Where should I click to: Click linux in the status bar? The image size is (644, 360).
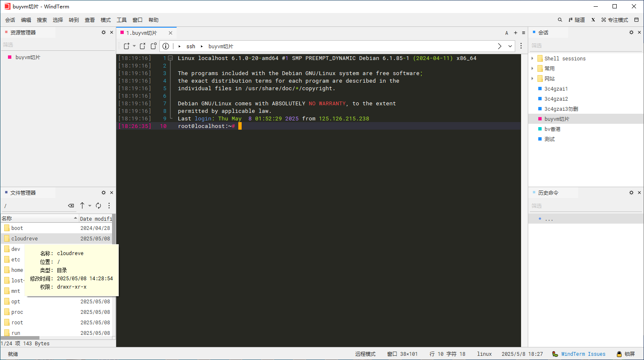click(484, 354)
